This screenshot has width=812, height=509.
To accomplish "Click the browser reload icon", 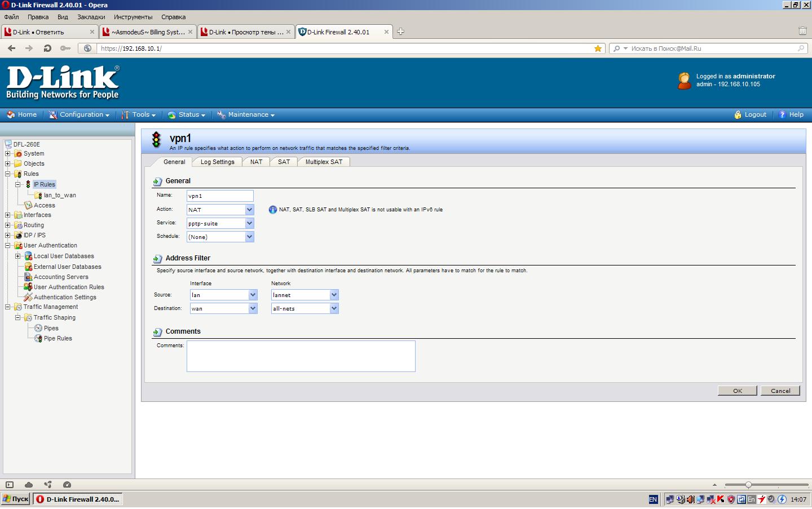I will pyautogui.click(x=47, y=48).
